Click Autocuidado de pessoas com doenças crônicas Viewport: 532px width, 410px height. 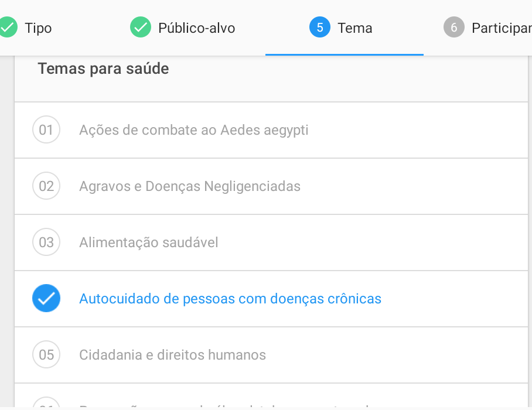click(x=230, y=299)
